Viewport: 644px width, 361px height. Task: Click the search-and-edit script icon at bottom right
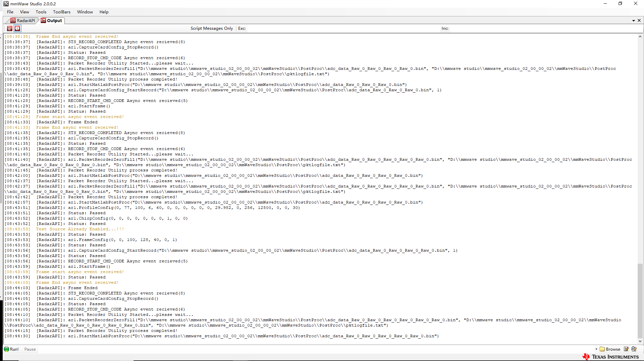coord(634,349)
